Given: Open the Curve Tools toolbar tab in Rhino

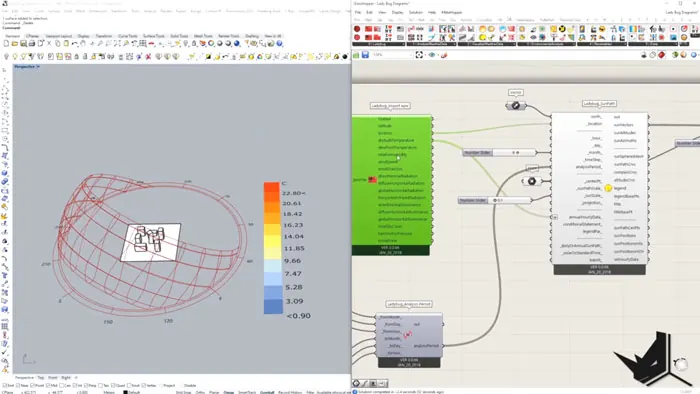Looking at the screenshot, I should tap(128, 36).
